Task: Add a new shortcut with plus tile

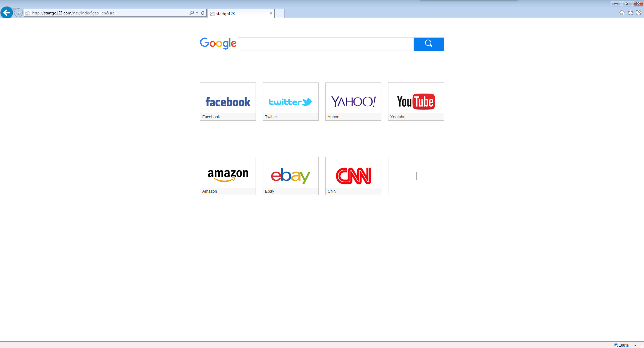Action: pos(416,176)
